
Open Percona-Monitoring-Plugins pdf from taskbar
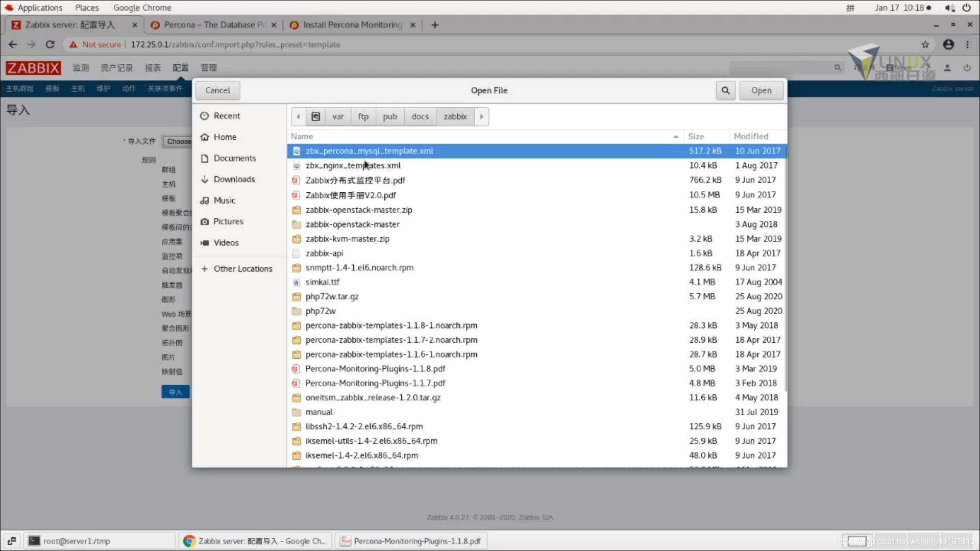411,541
